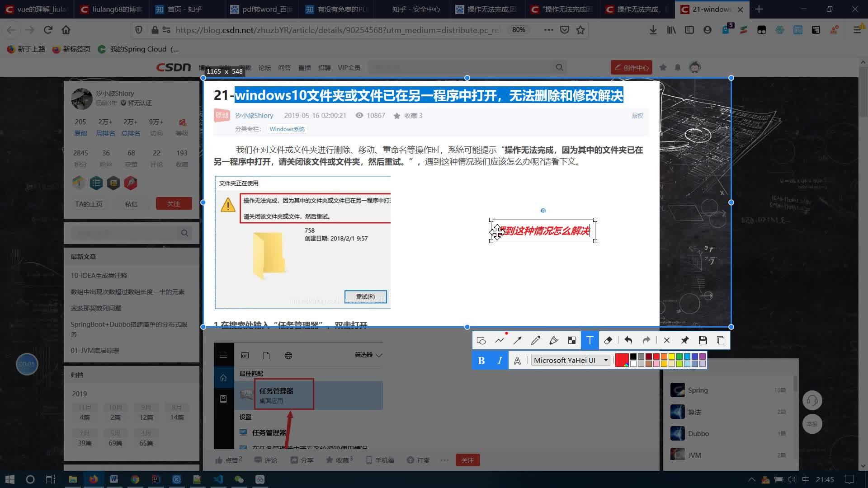Click the rotation handle above text box
Viewport: 868px width, 488px height.
(x=543, y=211)
